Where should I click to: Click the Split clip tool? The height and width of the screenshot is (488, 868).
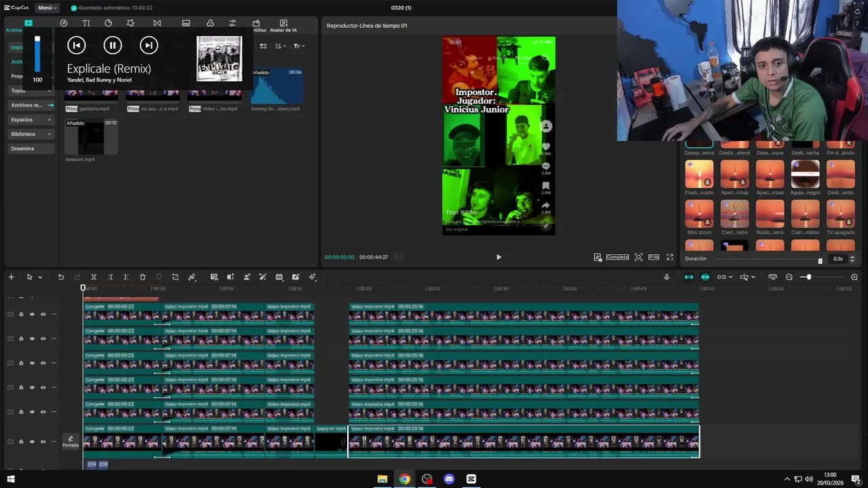tap(94, 277)
